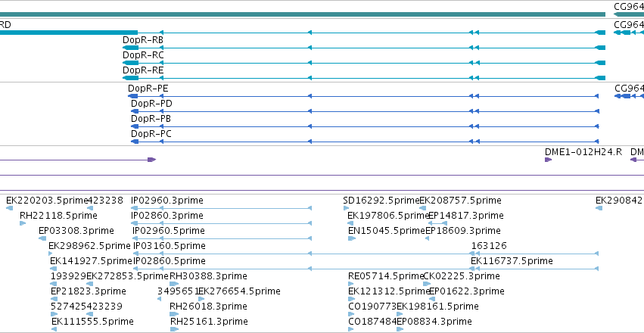The image size is (644, 333).
Task: Click the EK220203.5prime EST label
Action: [47, 201]
